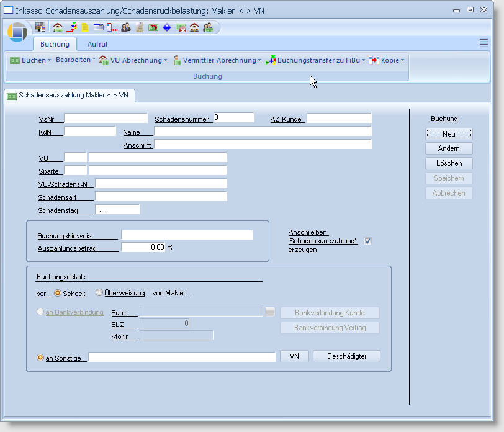
Task: Toggle the Anschreiben Schadensauszahlung erzeugen checkbox
Action: point(367,241)
